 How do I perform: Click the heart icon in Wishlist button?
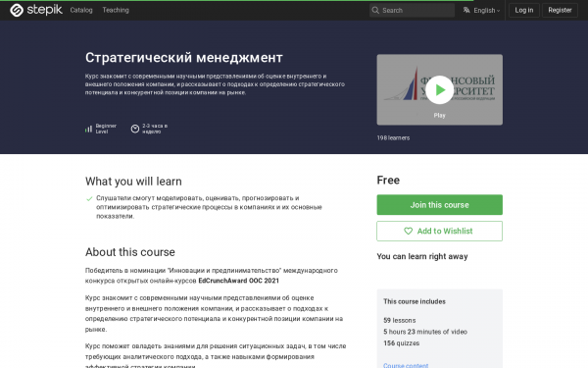pyautogui.click(x=408, y=231)
